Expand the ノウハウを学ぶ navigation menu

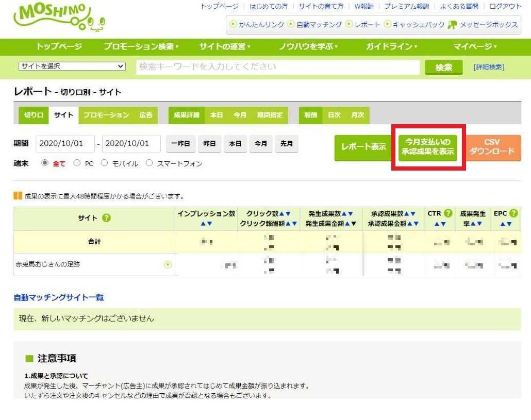pos(308,46)
